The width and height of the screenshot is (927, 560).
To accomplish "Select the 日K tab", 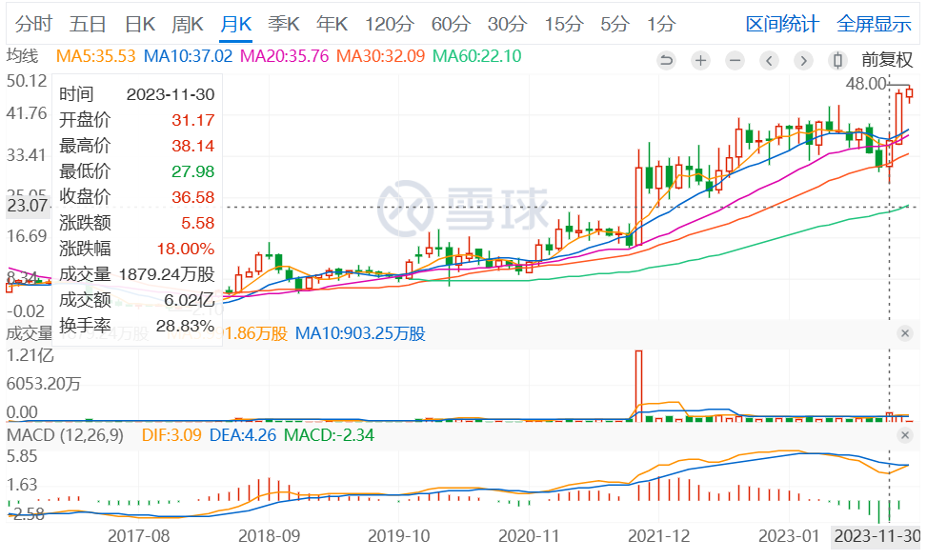I will tap(140, 24).
